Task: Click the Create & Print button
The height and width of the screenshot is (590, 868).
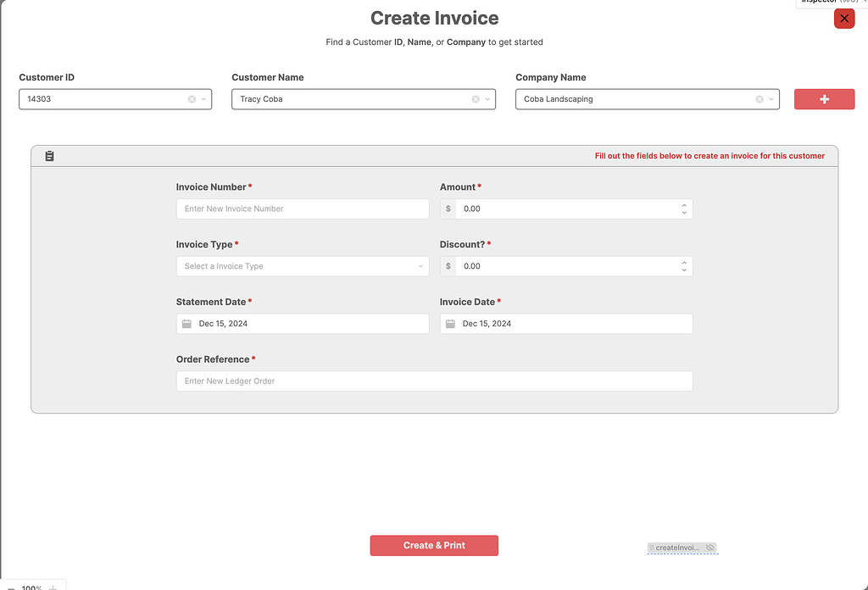Action: click(434, 545)
